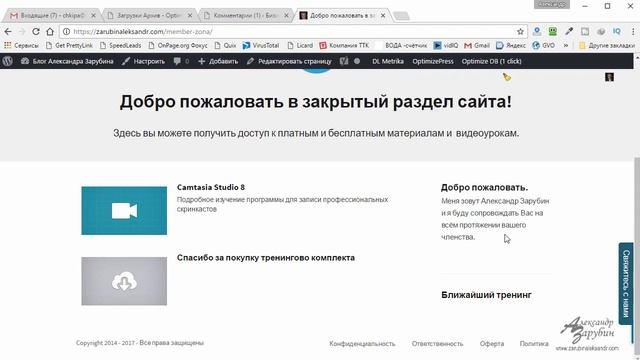The height and width of the screenshot is (360, 640).
Task: Open the Конфиденциальность footer link
Action: [x=362, y=344]
